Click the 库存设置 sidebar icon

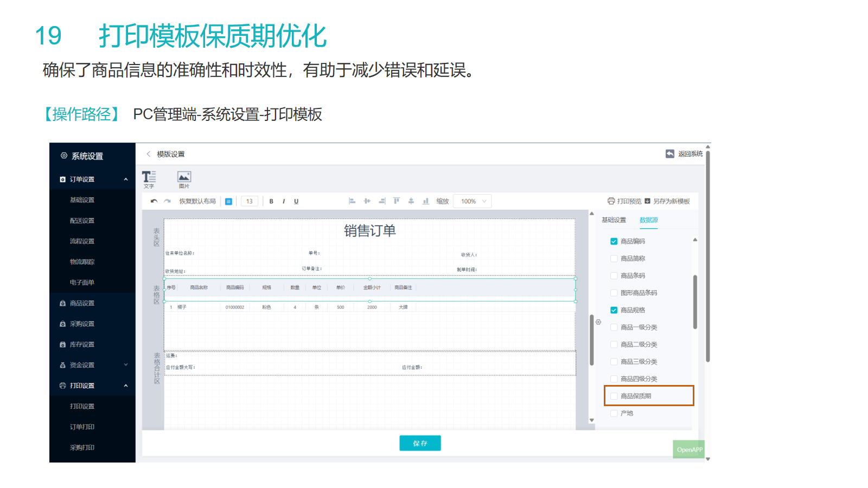pyautogui.click(x=63, y=345)
